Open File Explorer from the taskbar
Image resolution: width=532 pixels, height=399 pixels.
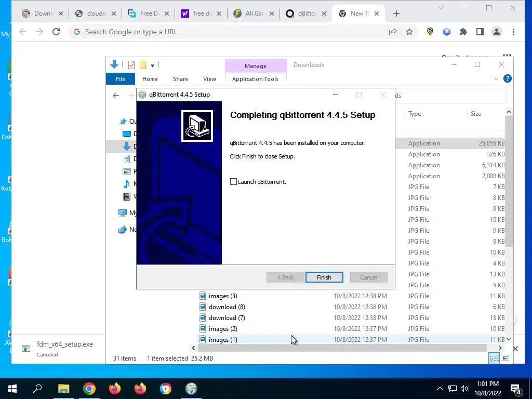click(x=63, y=389)
